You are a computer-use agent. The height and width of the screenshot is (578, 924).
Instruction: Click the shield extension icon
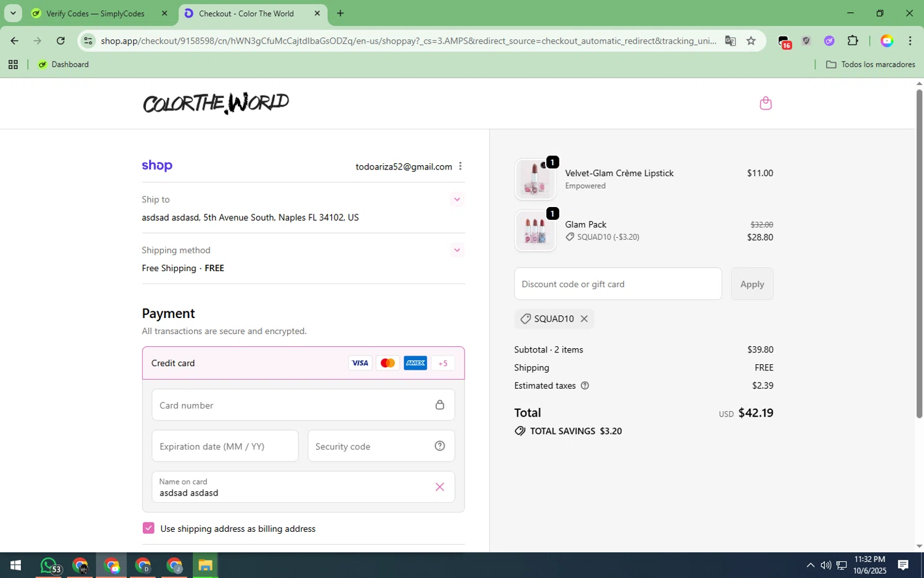pos(806,41)
